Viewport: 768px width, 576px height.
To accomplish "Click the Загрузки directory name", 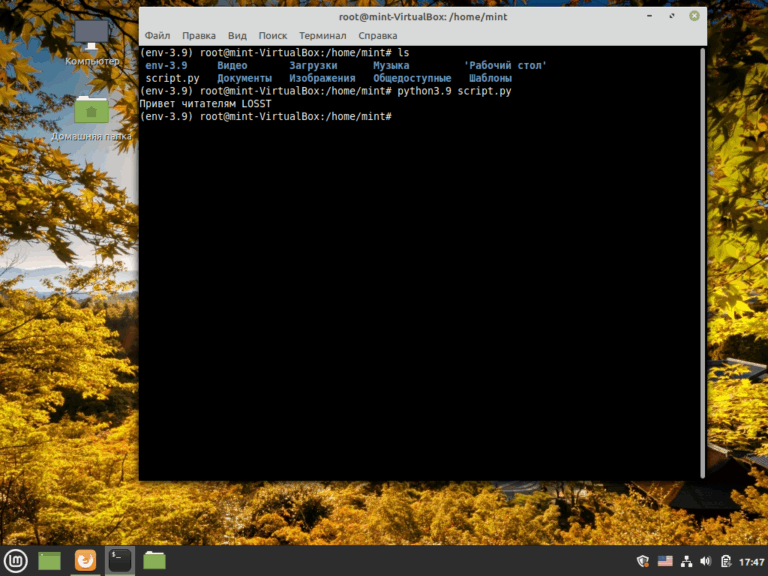I will pyautogui.click(x=313, y=65).
